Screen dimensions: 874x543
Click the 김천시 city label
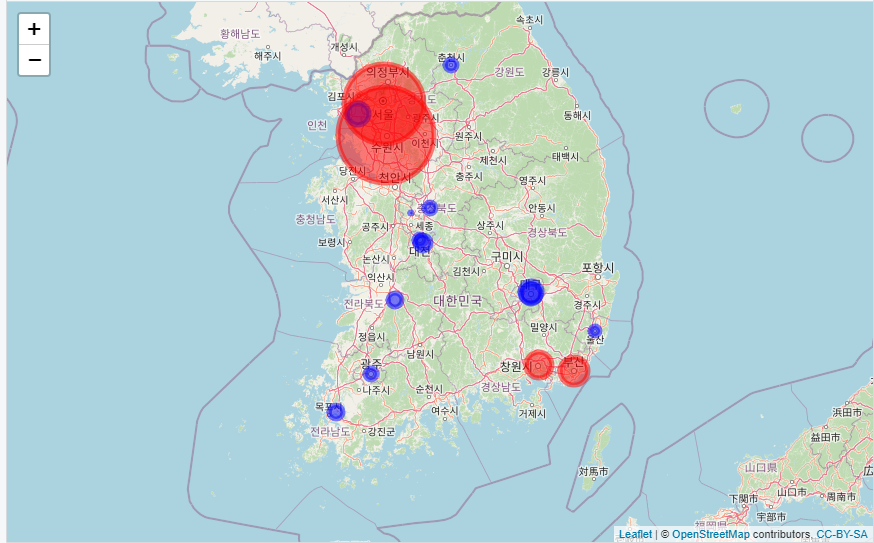pos(465,272)
